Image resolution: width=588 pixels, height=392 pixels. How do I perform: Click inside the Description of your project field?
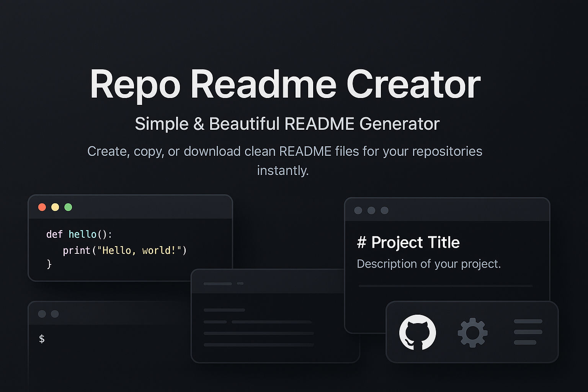pyautogui.click(x=430, y=264)
